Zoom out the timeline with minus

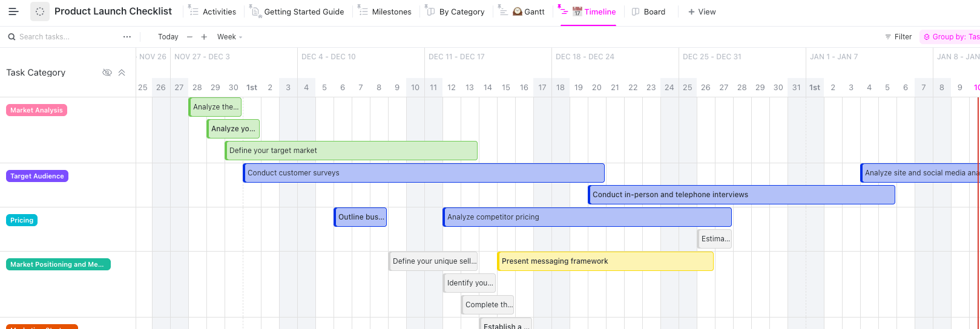(x=190, y=37)
